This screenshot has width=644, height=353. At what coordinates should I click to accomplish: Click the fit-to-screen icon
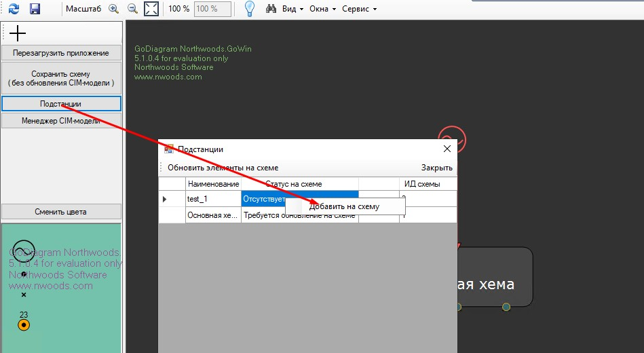tap(151, 9)
